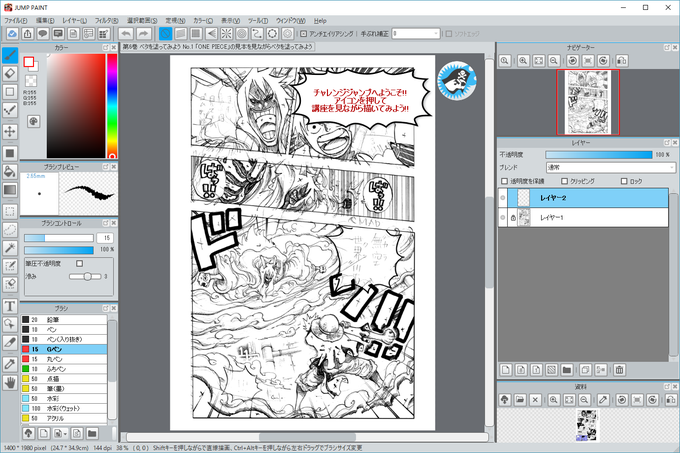Add a new layer in Layer panel
This screenshot has width=680, height=453.
coord(506,370)
